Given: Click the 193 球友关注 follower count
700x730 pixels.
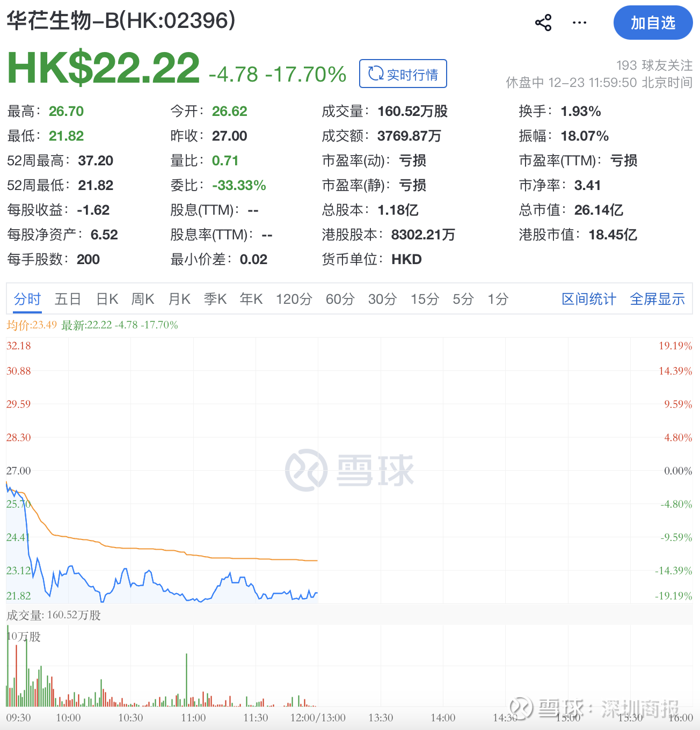Looking at the screenshot, I should tap(654, 65).
